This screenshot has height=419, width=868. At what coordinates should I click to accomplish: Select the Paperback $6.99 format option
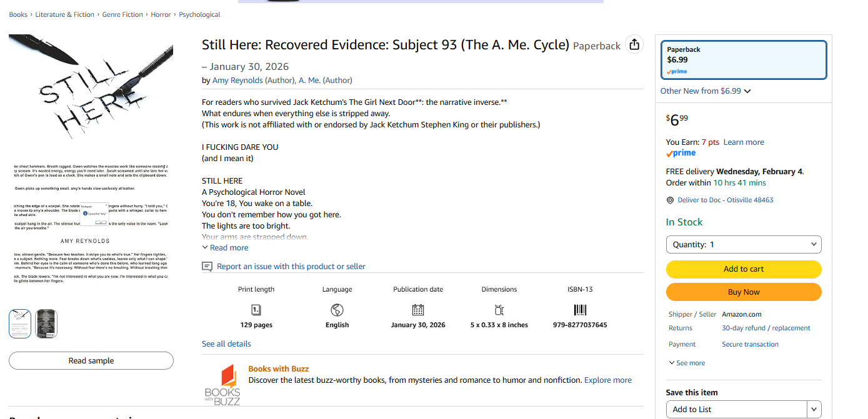click(744, 60)
